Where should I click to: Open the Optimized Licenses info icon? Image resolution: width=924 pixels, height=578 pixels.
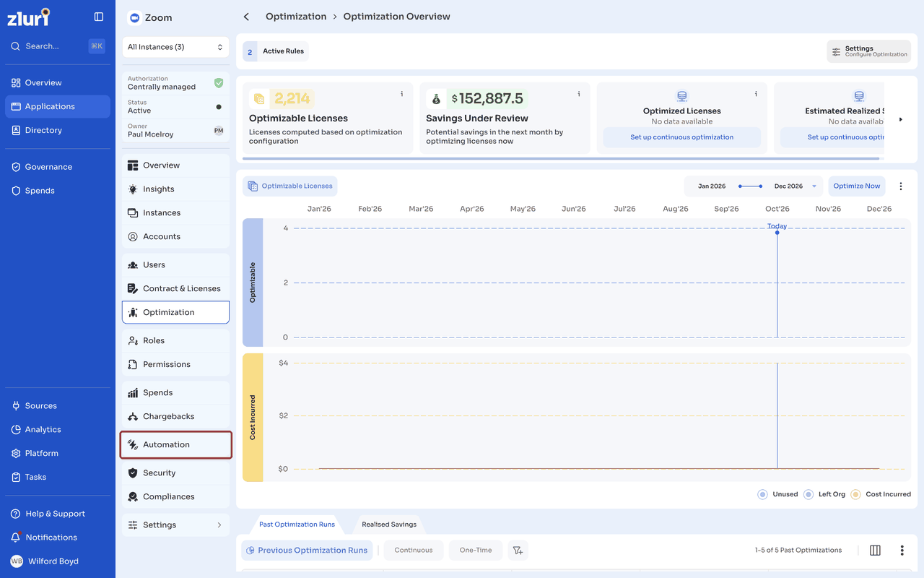pyautogui.click(x=756, y=94)
